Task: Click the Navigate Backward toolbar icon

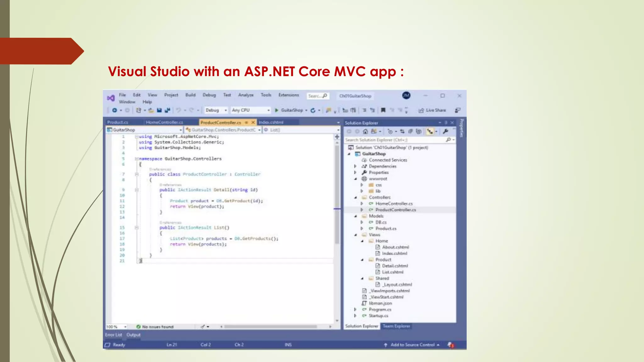Action: pos(114,110)
